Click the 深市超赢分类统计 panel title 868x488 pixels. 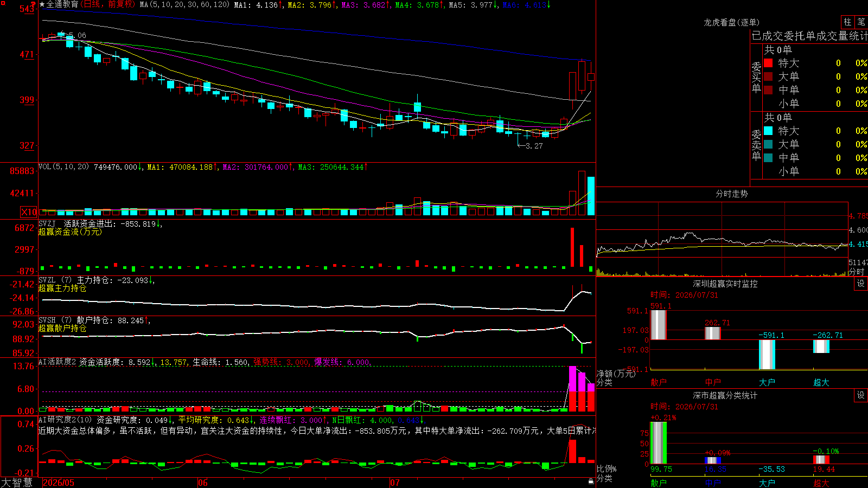(725, 395)
